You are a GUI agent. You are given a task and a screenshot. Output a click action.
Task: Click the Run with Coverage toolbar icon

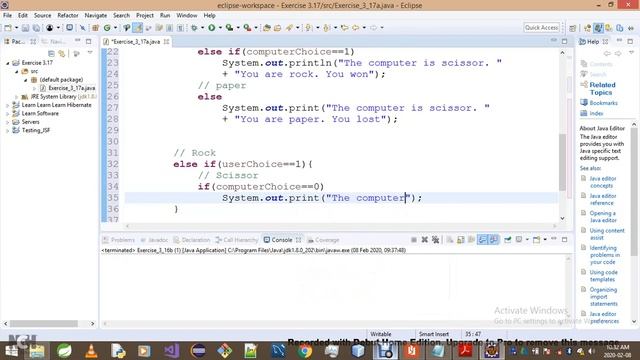click(229, 28)
